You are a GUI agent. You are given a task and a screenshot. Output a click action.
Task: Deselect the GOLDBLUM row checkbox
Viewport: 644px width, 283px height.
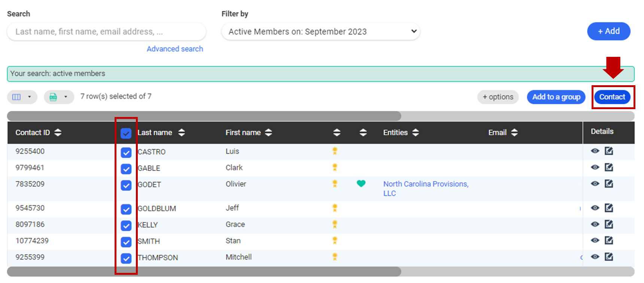pos(126,209)
